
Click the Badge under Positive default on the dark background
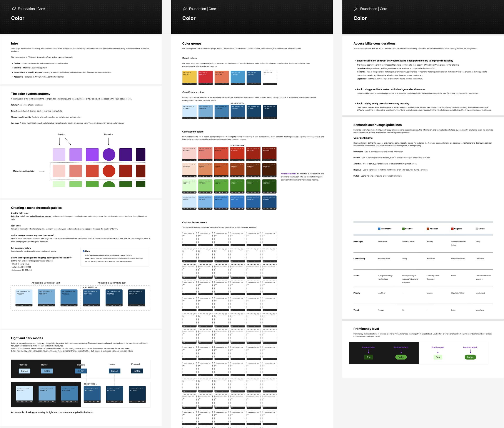(401, 357)
